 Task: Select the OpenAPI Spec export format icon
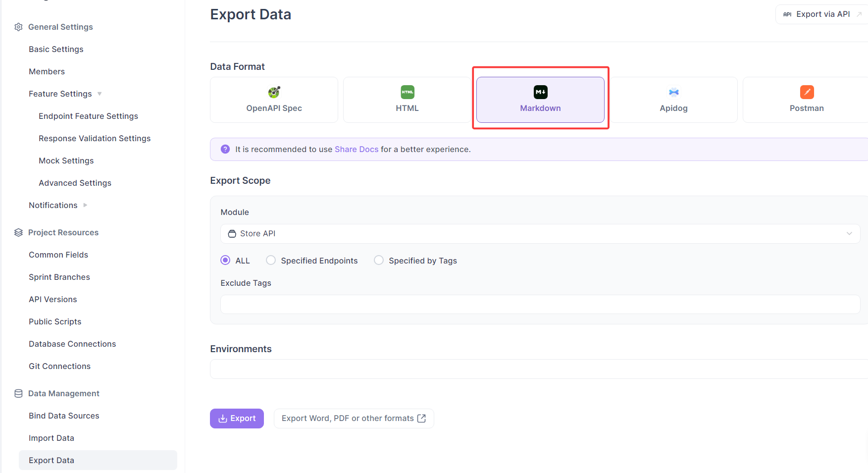tap(274, 92)
